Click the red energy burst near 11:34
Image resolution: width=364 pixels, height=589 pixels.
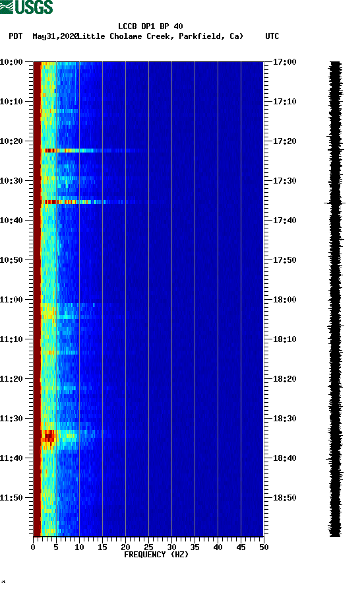click(49, 436)
